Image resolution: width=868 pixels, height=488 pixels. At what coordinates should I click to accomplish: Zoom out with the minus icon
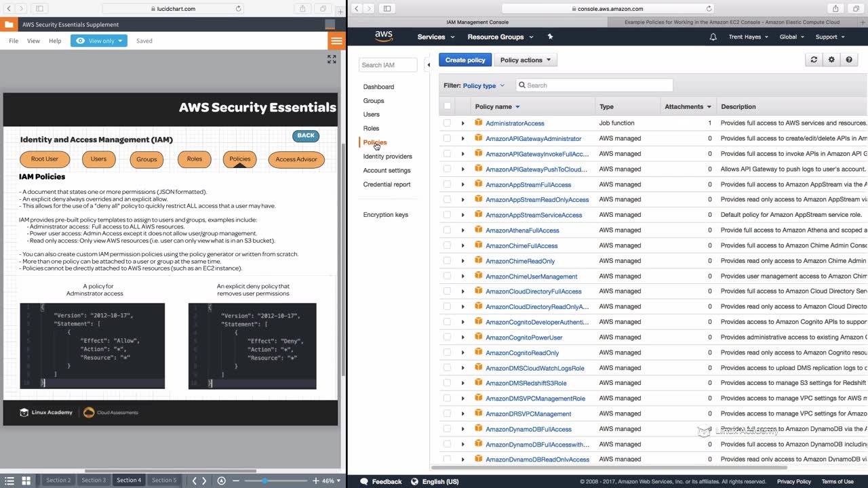pos(236,481)
